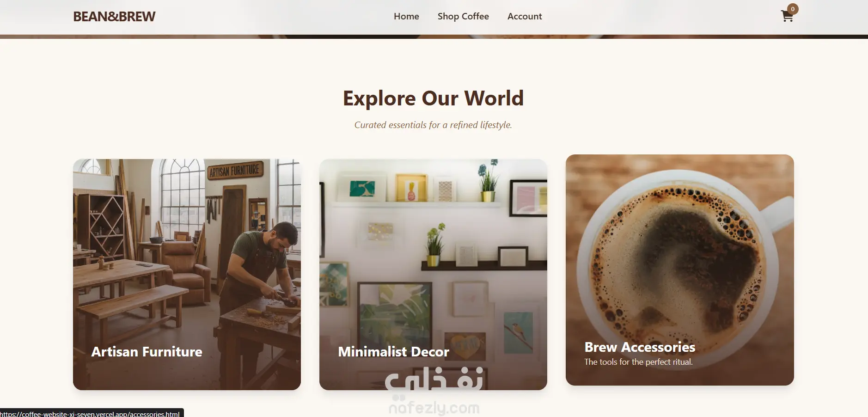Click the "Brew Accessories" card title

pyautogui.click(x=640, y=347)
